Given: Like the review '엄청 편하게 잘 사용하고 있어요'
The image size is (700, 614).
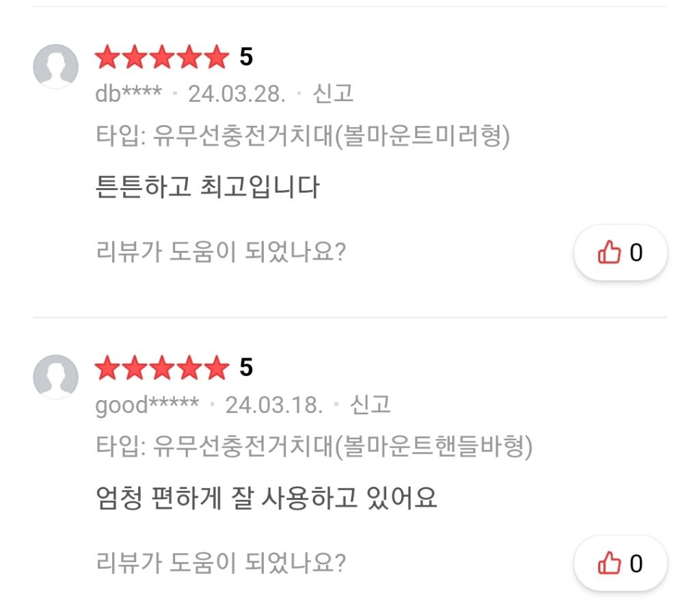Looking at the screenshot, I should point(620,563).
